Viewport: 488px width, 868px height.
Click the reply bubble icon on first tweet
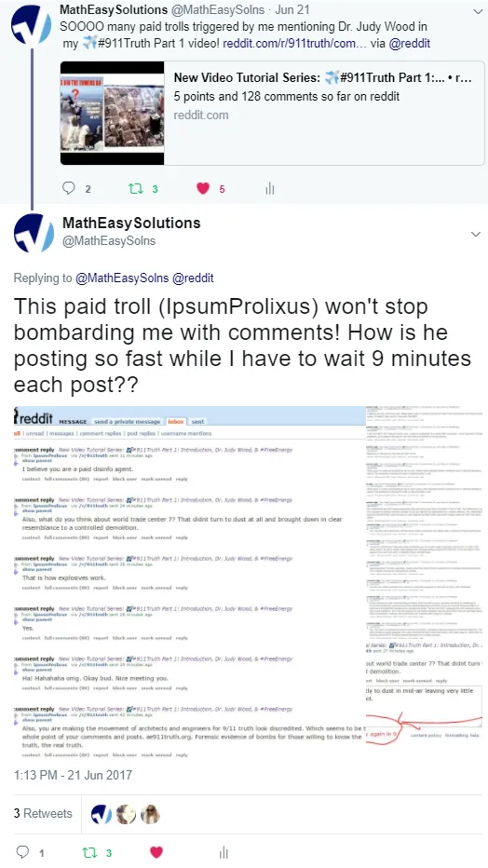[69, 188]
